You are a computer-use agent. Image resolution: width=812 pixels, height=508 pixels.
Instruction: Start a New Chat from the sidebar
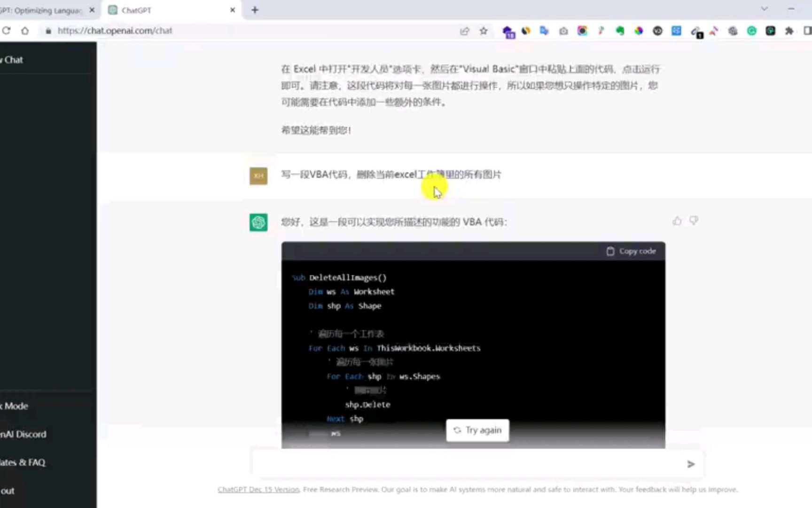pos(12,60)
